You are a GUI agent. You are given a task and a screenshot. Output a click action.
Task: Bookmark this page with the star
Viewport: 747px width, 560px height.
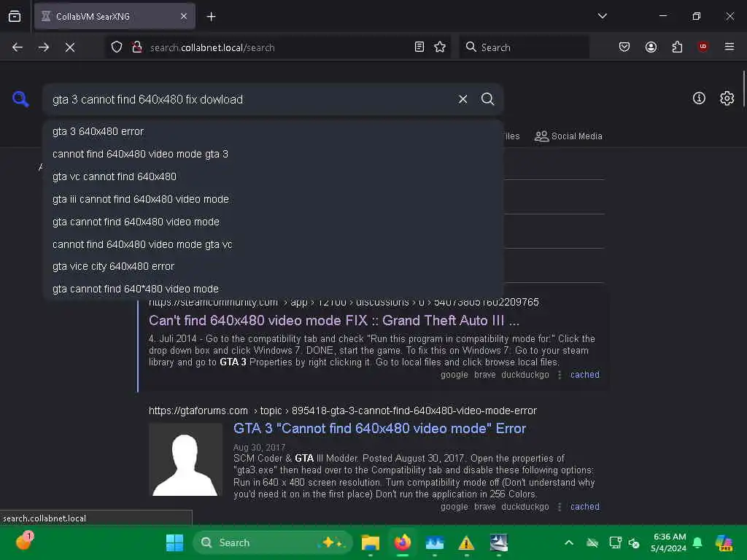(440, 47)
